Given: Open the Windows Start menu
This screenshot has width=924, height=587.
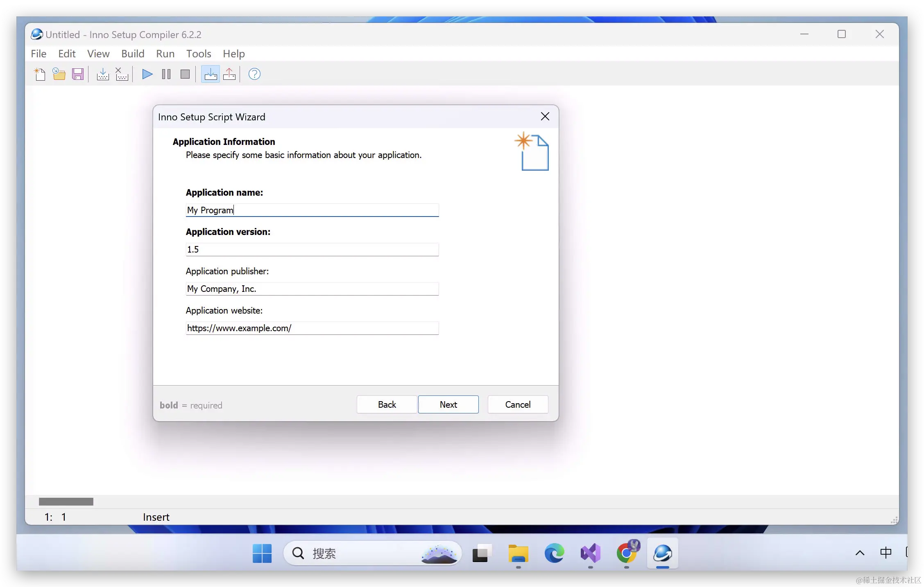Looking at the screenshot, I should [x=262, y=553].
